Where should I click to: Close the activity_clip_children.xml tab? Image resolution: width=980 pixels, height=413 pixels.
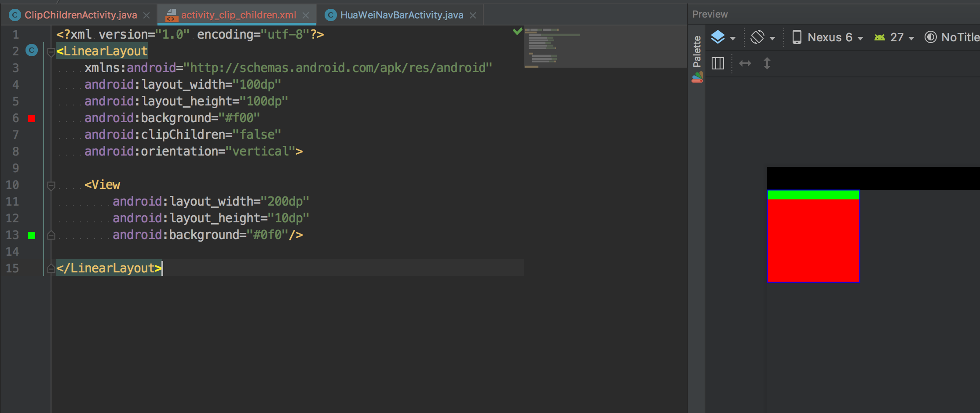click(306, 15)
